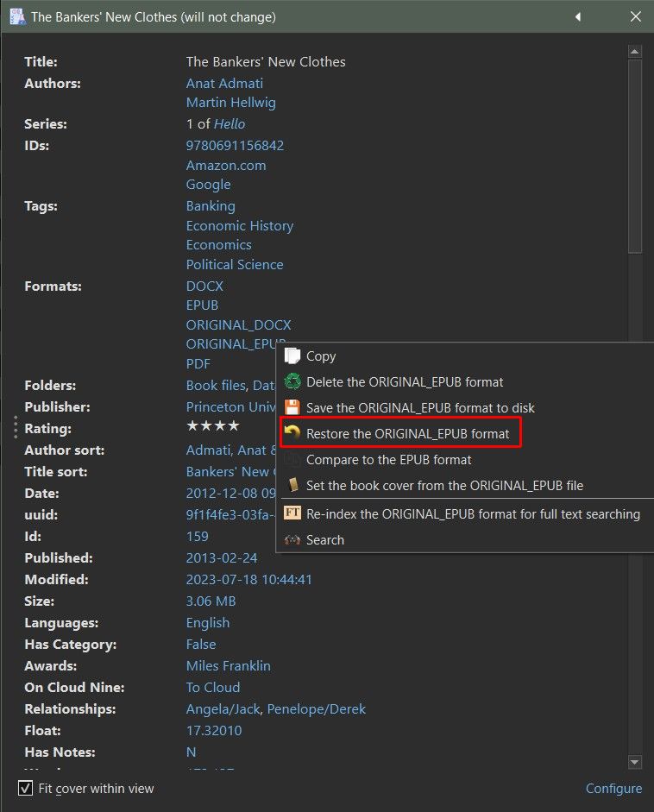Click the scroll up arrow button
The image size is (654, 812).
635,51
